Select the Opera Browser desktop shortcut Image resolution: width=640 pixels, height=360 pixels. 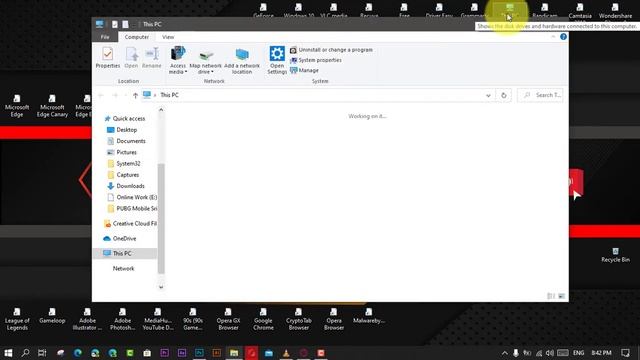click(334, 320)
